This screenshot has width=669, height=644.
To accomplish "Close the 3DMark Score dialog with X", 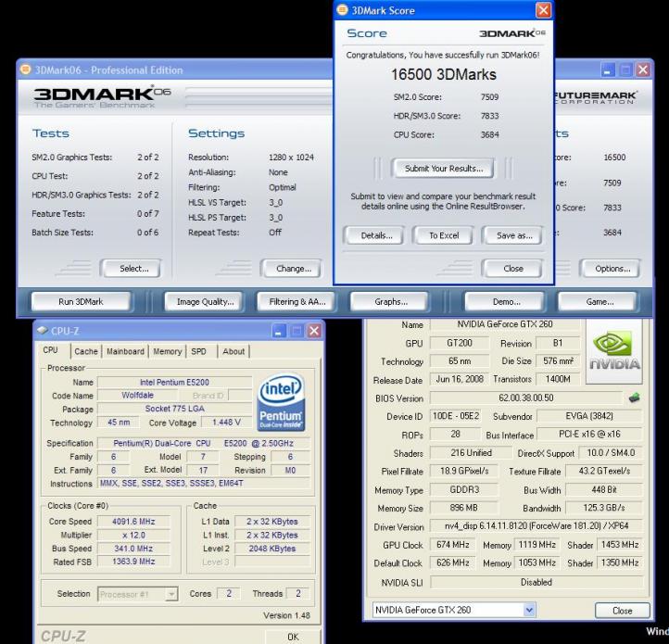I will (543, 10).
